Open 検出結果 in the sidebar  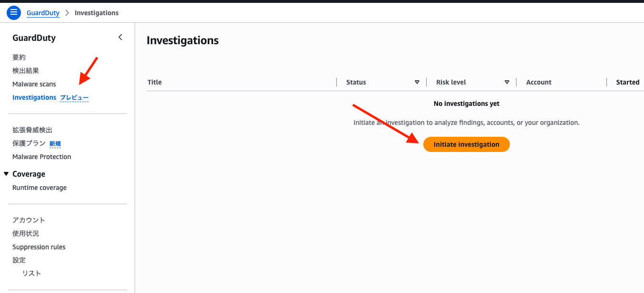[26, 71]
